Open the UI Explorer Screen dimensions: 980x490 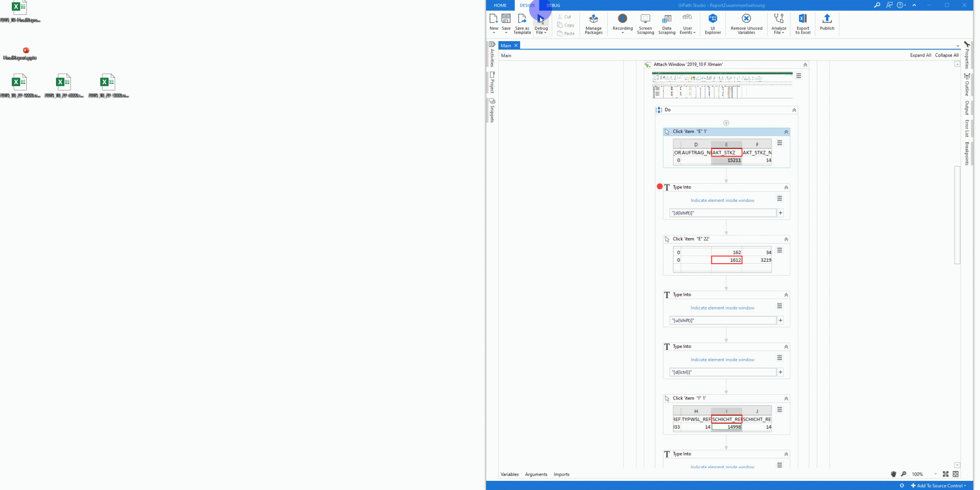click(x=712, y=23)
